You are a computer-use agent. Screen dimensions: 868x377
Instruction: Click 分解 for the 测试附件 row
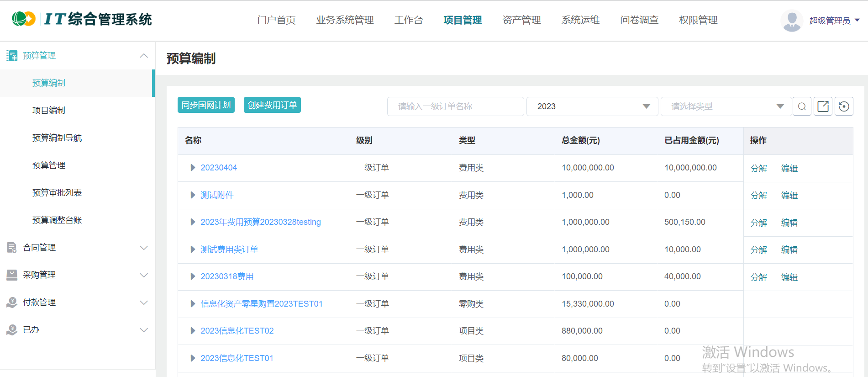coord(758,196)
